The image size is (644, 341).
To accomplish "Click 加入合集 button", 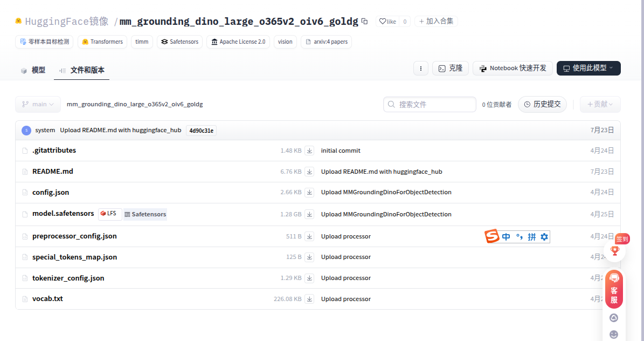I will click(436, 22).
